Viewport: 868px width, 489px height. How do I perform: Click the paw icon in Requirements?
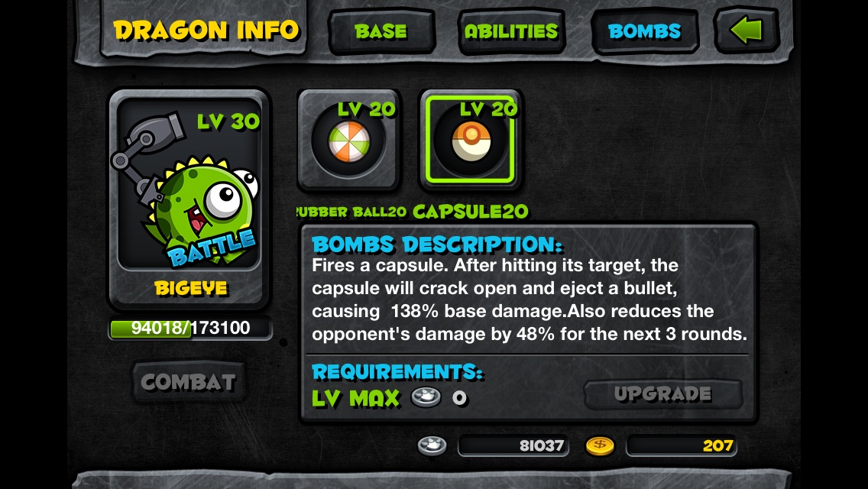click(x=426, y=397)
